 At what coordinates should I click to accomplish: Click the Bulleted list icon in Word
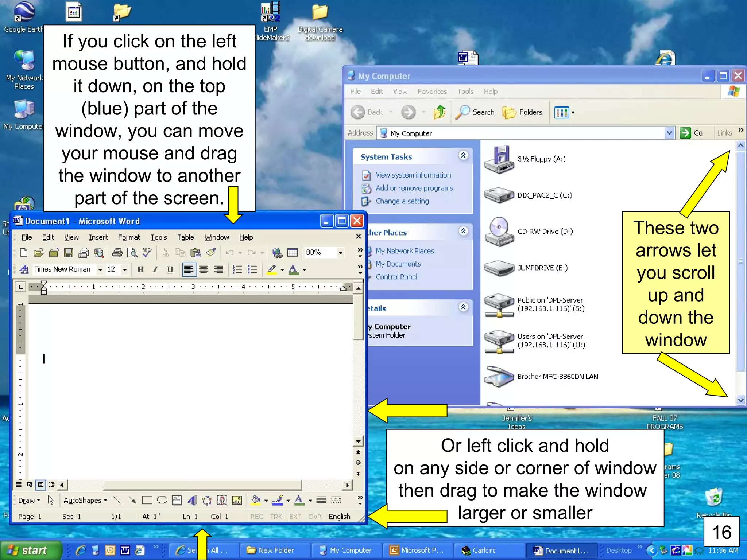[252, 269]
